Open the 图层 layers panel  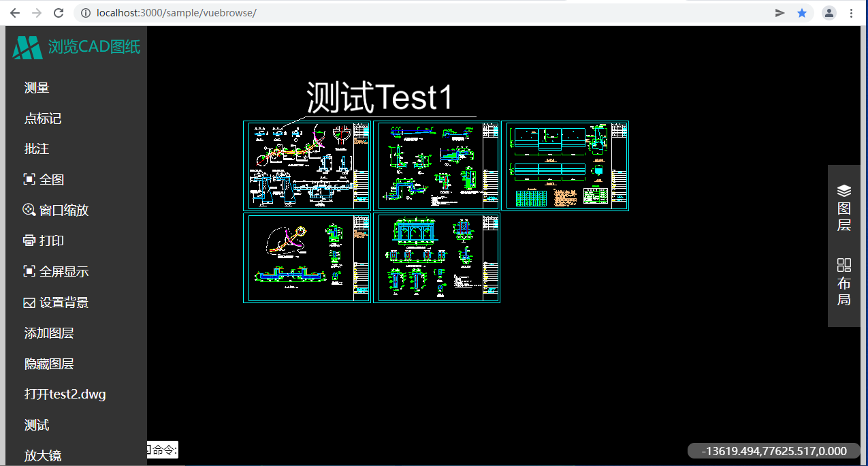point(843,207)
